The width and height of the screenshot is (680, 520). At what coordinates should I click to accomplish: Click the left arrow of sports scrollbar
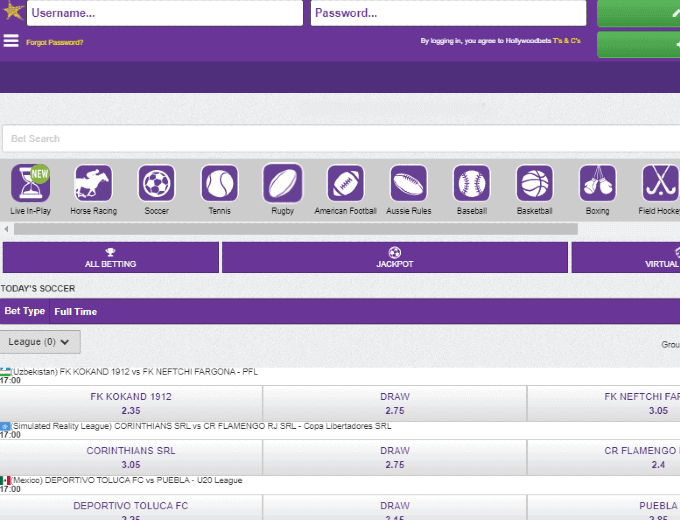(6, 229)
